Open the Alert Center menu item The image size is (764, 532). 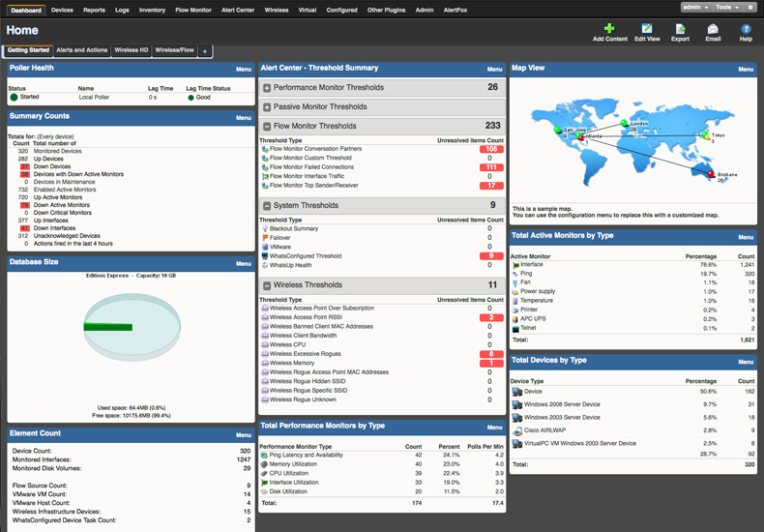pyautogui.click(x=238, y=10)
